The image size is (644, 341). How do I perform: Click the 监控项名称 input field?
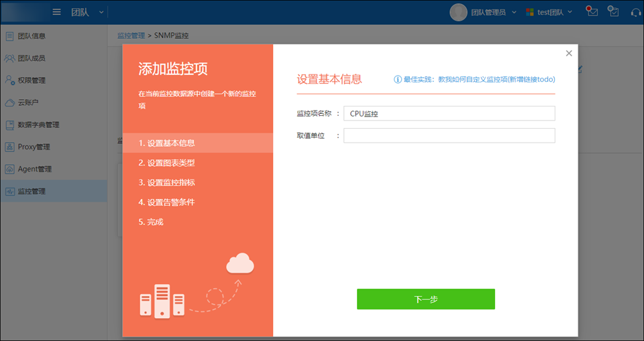pyautogui.click(x=449, y=114)
